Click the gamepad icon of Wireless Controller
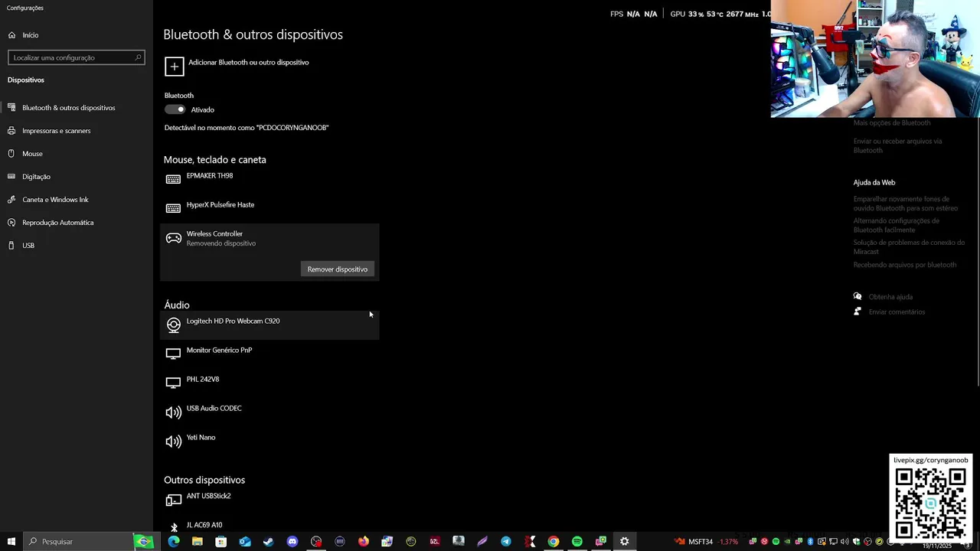Viewport: 980px width, 551px height. click(x=173, y=238)
